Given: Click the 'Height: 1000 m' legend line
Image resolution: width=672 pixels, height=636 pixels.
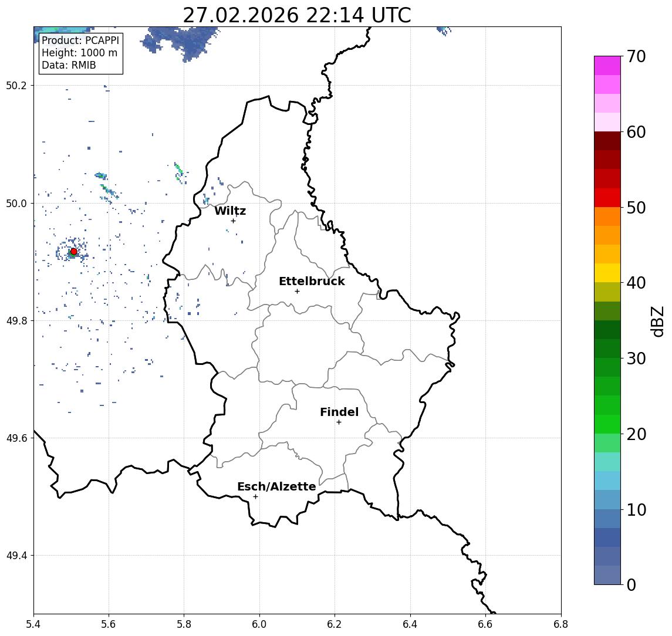Looking at the screenshot, I should coord(79,53).
